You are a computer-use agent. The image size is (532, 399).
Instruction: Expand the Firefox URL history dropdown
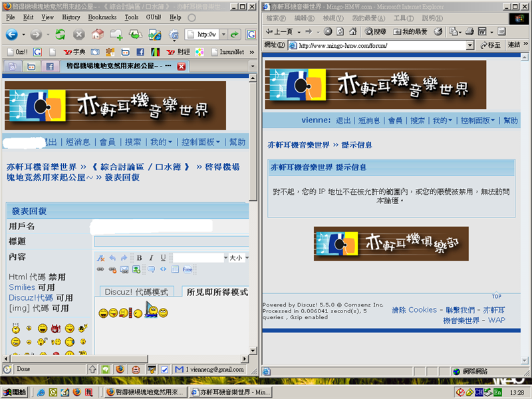point(223,35)
